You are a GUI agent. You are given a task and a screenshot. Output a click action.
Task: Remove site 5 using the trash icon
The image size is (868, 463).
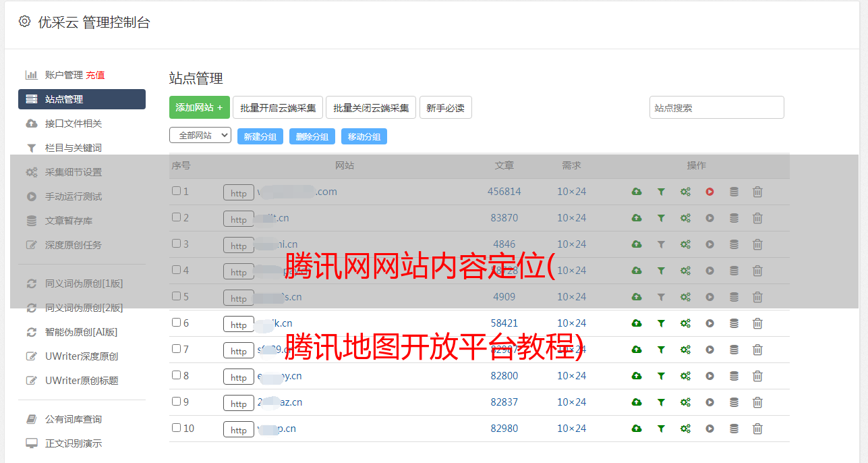tap(757, 297)
